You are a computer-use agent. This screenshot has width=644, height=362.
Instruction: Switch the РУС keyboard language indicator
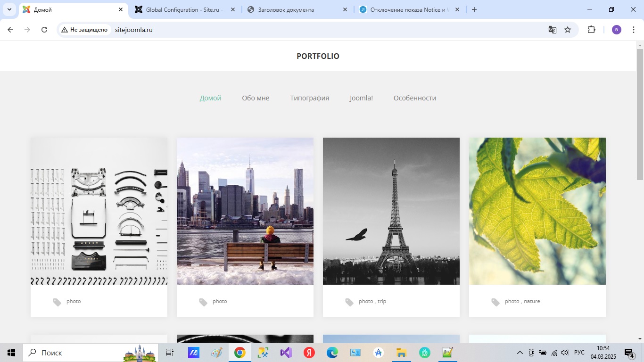579,353
